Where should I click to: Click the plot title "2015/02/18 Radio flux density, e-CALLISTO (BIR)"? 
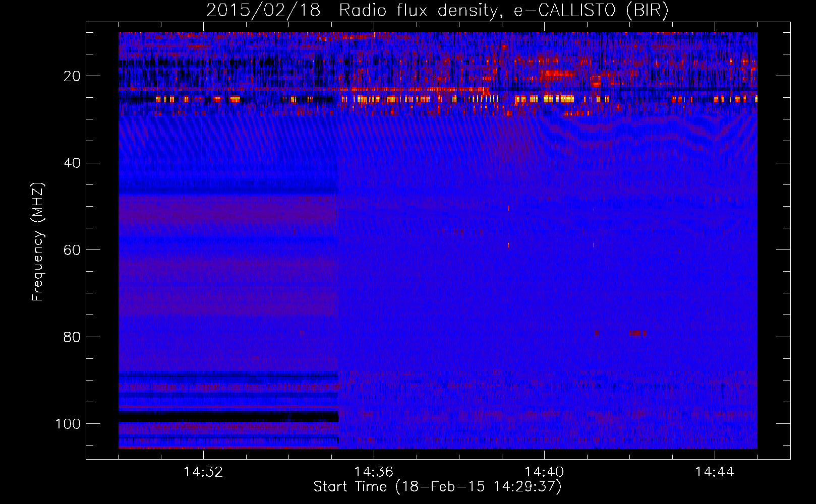(437, 10)
